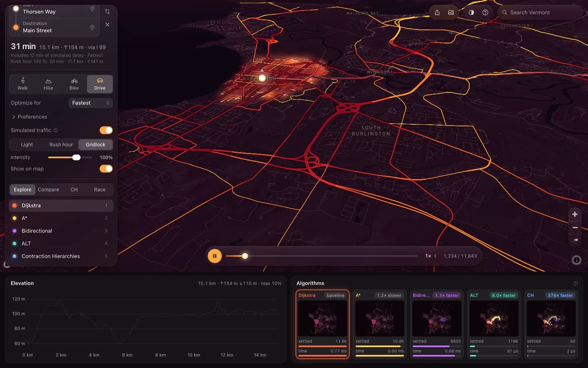
Task: Click the share/export icon in top toolbar
Action: pyautogui.click(x=437, y=12)
